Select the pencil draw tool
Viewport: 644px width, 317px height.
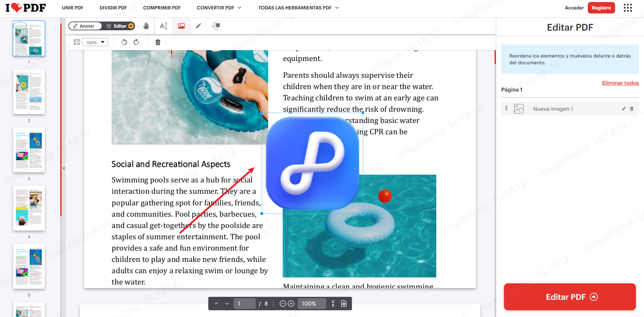click(x=199, y=26)
